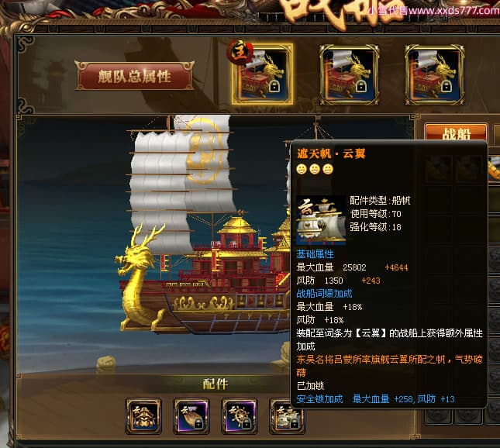Select the main ship thumbnail marked 主

262,74
